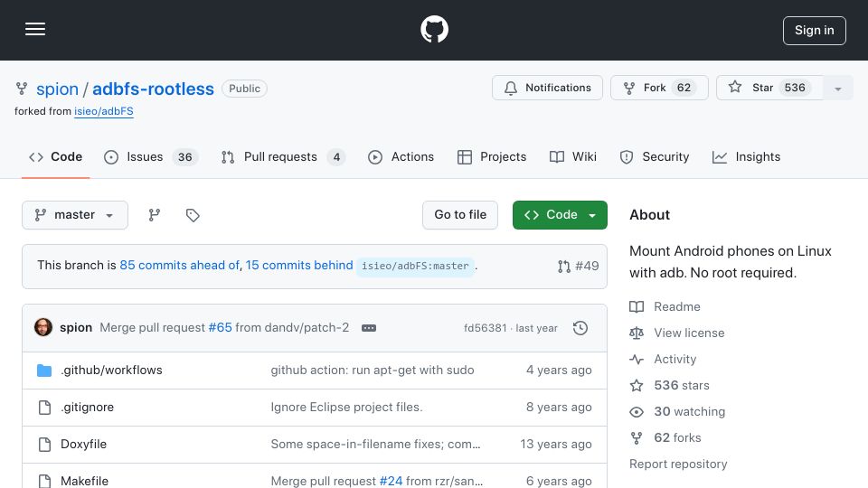Switch to the Code tab
The height and width of the screenshot is (488, 868).
[x=56, y=157]
